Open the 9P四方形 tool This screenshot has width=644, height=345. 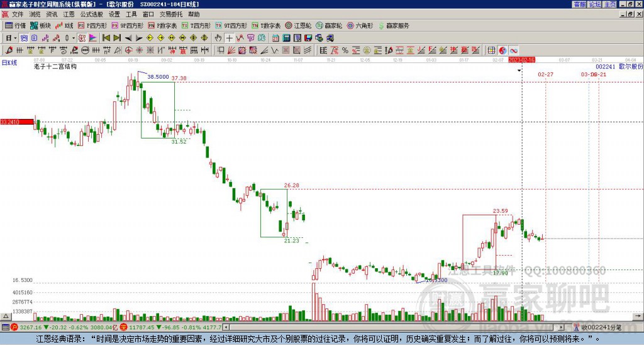pyautogui.click(x=128, y=25)
